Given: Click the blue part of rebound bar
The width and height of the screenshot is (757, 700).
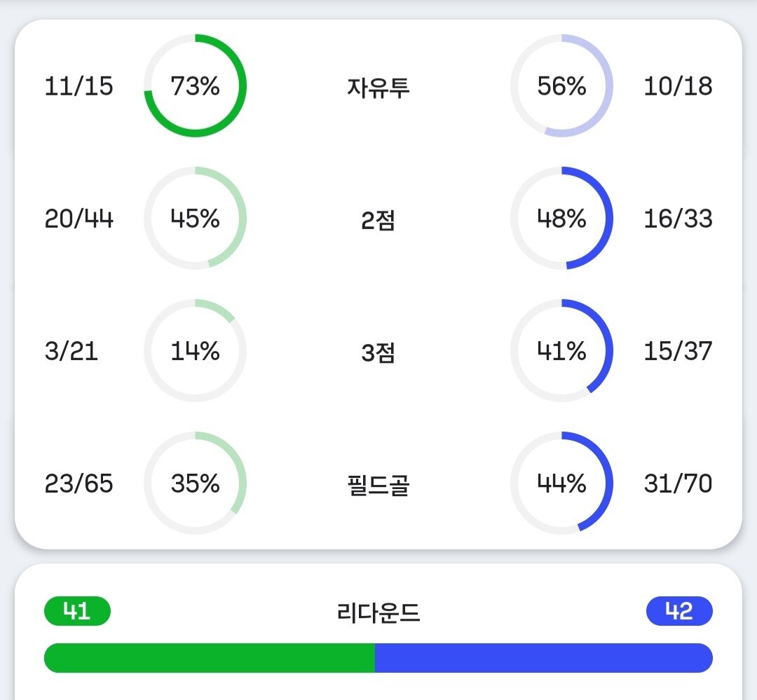Looking at the screenshot, I should (544, 658).
